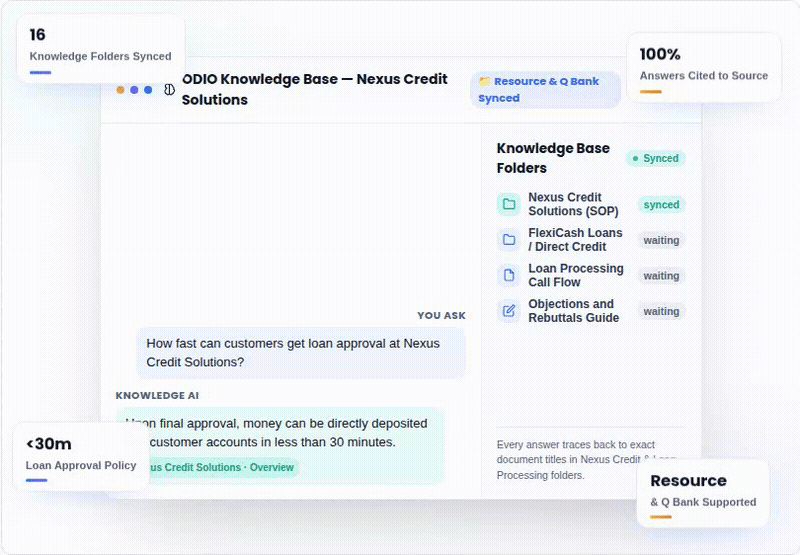Image resolution: width=800 pixels, height=555 pixels.
Task: Click the Resource & Q Bank Synced badge
Action: coord(545,90)
